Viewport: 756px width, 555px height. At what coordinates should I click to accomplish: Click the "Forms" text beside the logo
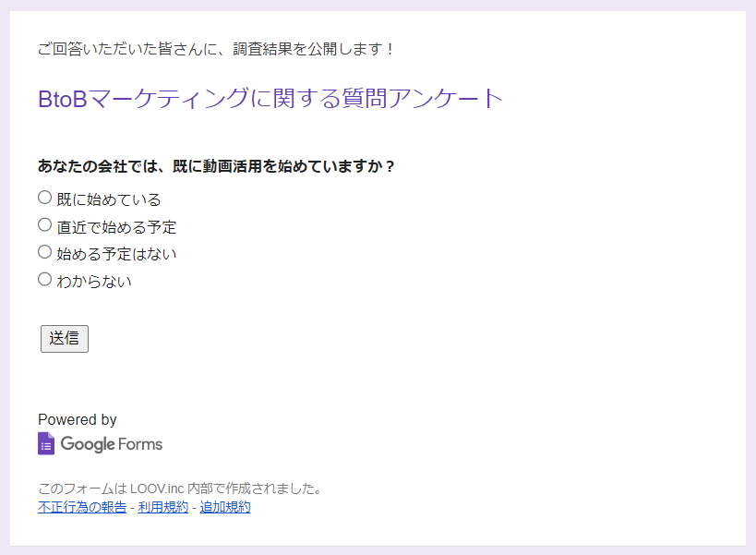click(140, 443)
